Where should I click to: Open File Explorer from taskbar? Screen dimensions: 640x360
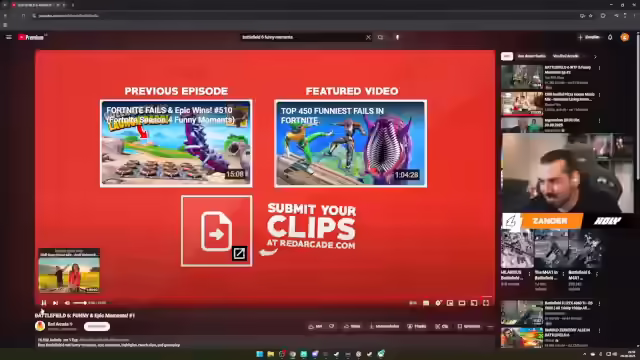point(271,354)
